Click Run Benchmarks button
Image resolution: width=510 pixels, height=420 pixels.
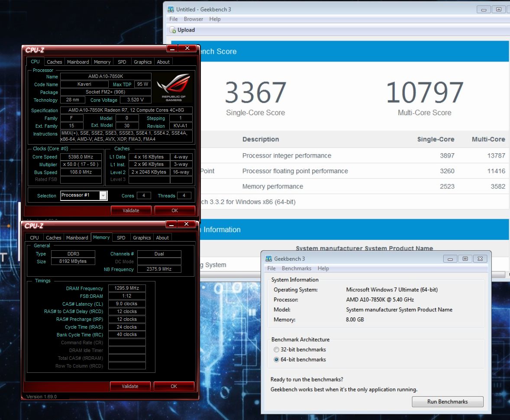(x=448, y=402)
